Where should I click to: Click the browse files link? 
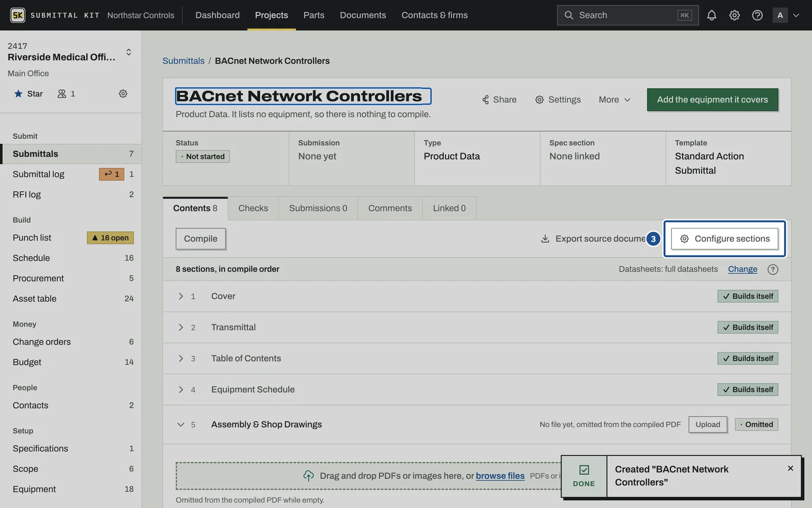[500, 475]
